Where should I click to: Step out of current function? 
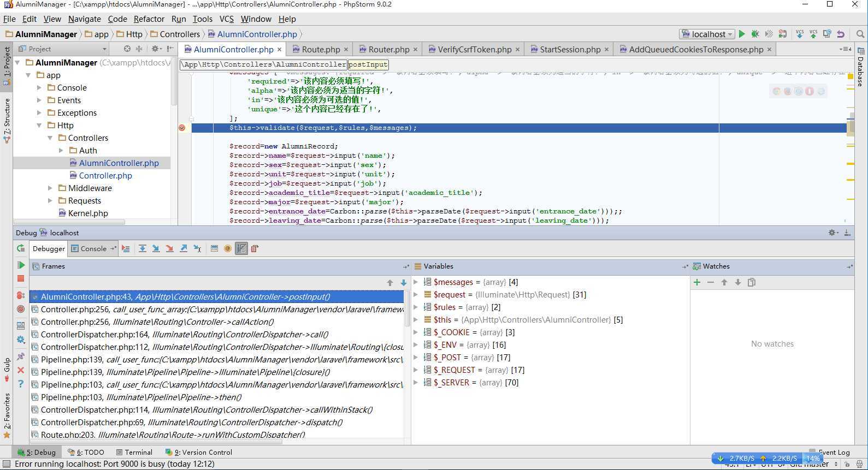tap(184, 248)
